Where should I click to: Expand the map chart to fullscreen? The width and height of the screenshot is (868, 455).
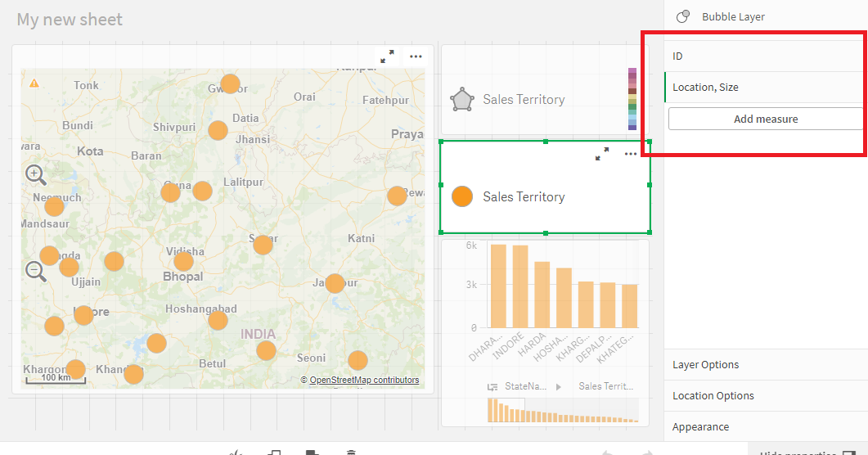[x=387, y=56]
